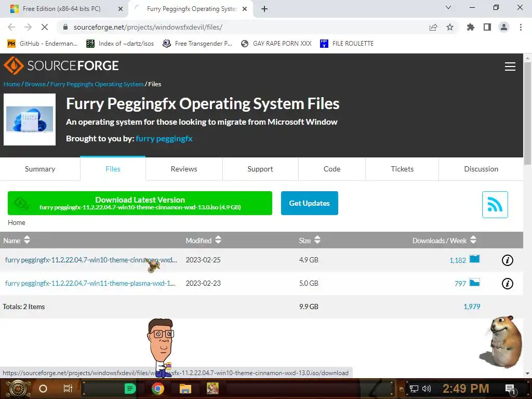Viewport: 532px width, 399px height.
Task: Open File Explorer from the taskbar
Action: (x=185, y=389)
